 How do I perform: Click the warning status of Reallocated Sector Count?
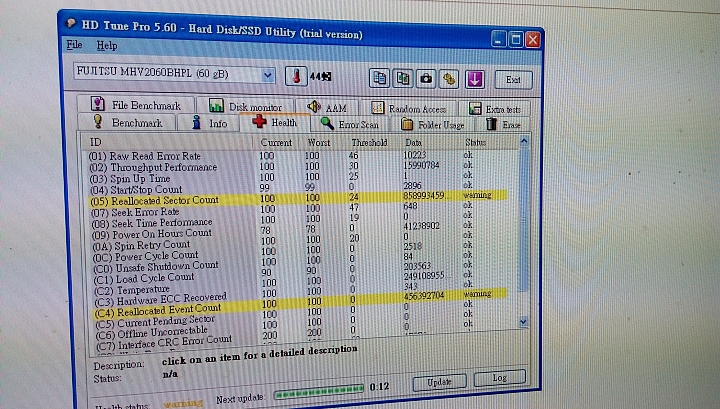coord(478,195)
